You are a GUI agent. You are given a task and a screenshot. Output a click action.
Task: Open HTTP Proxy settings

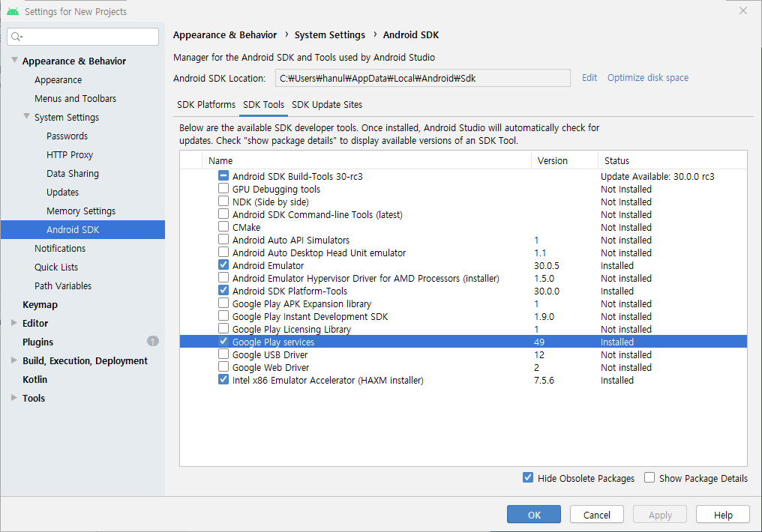70,155
